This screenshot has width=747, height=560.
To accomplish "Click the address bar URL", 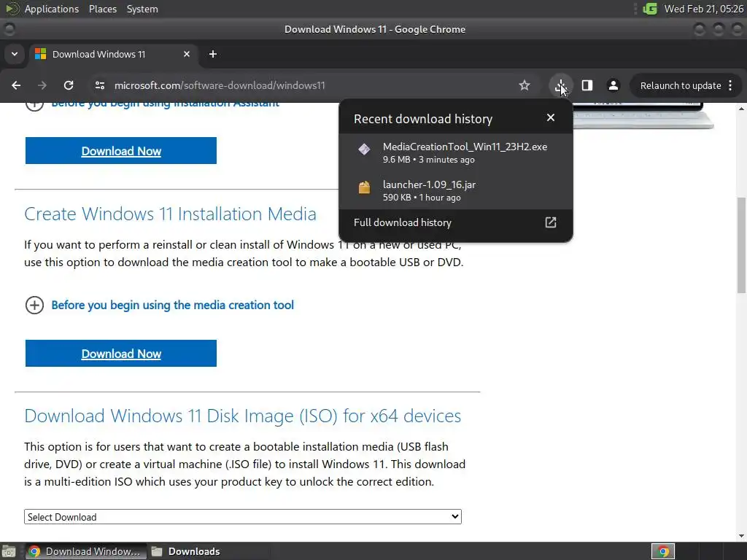I will point(220,85).
